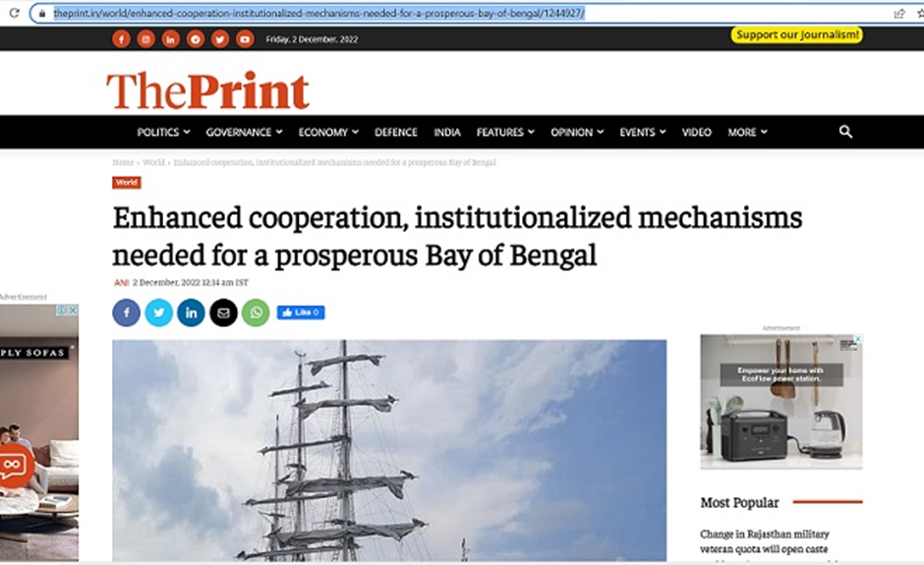Click the Facebook Like button
924x565 pixels.
point(301,312)
